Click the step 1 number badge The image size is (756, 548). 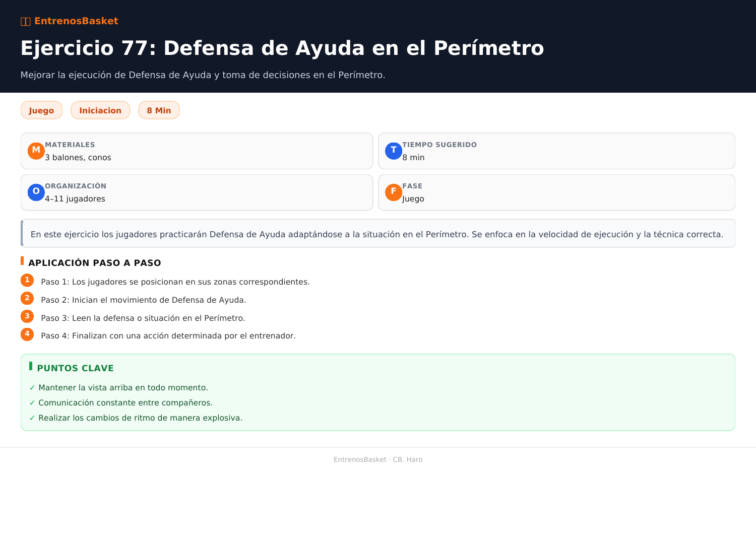(x=27, y=280)
